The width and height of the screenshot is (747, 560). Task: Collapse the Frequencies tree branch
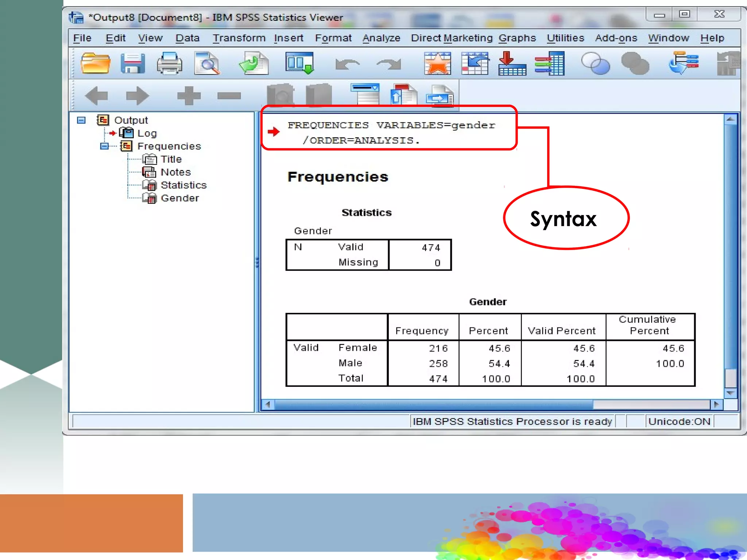point(104,146)
